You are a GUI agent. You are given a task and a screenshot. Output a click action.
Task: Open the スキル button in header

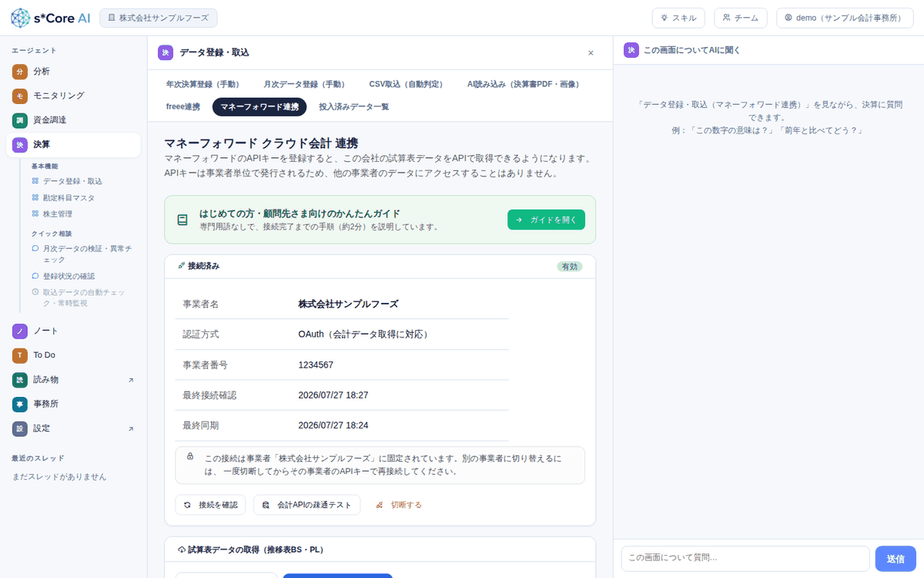pos(678,18)
